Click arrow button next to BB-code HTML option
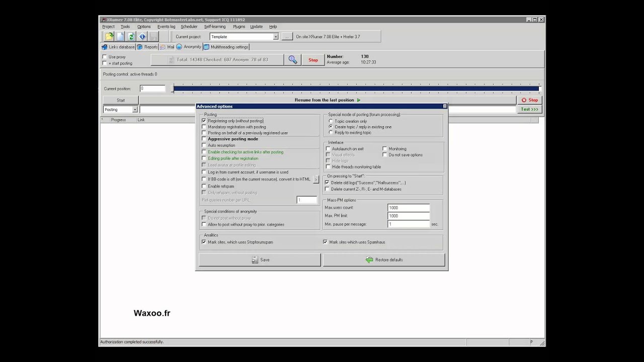Image resolution: width=644 pixels, height=362 pixels. pyautogui.click(x=316, y=179)
